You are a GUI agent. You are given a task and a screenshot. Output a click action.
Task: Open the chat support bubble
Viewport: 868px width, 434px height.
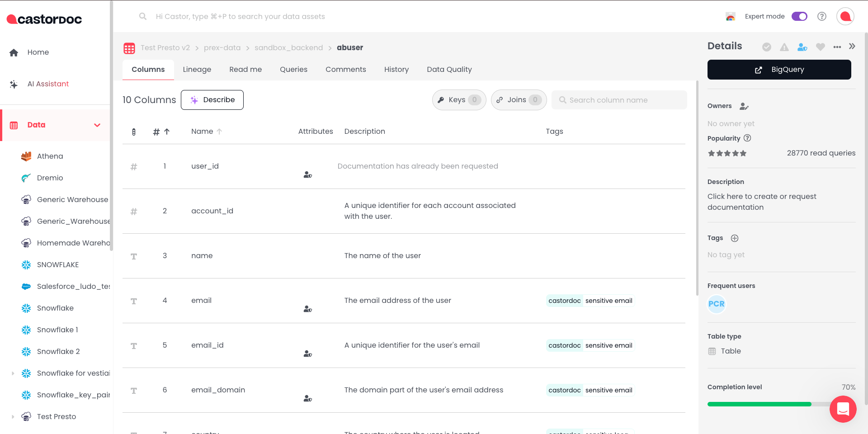tap(843, 409)
